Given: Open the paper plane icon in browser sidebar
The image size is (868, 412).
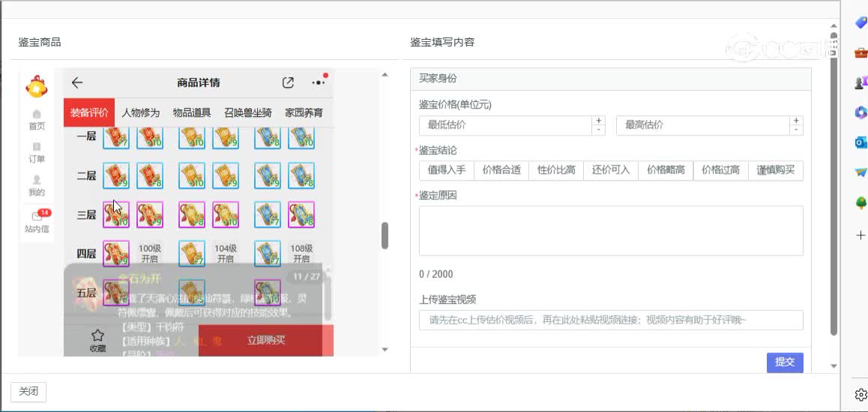Looking at the screenshot, I should 861,172.
